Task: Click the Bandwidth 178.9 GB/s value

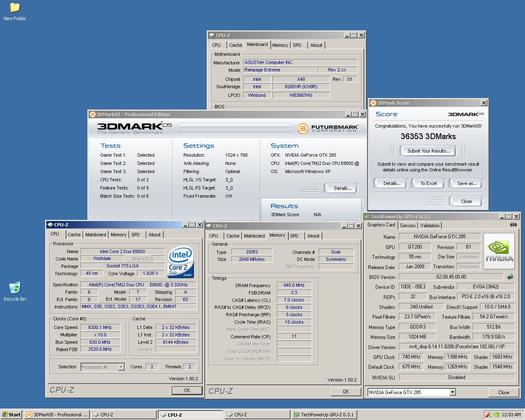Action: [x=493, y=337]
